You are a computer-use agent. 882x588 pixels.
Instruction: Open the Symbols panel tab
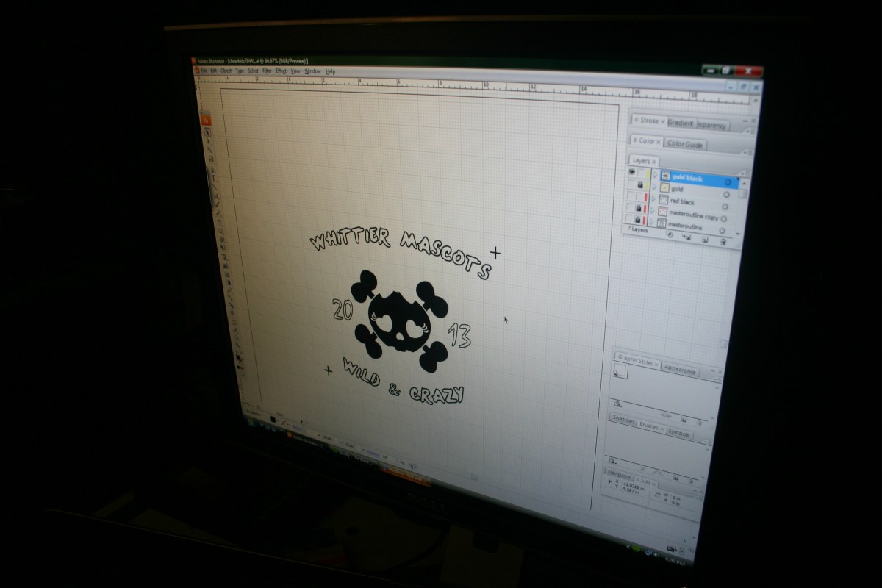point(678,434)
